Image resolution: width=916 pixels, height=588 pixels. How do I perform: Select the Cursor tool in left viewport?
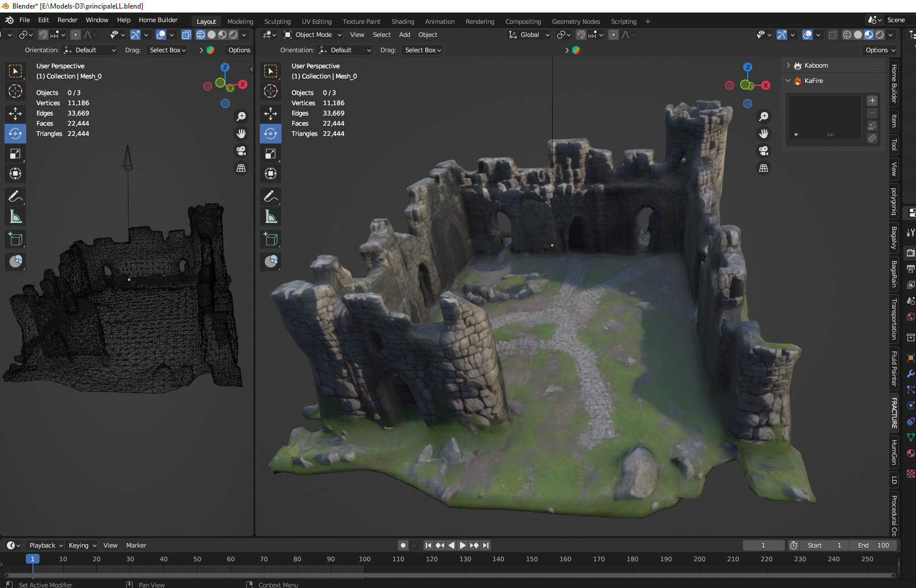pyautogui.click(x=15, y=91)
